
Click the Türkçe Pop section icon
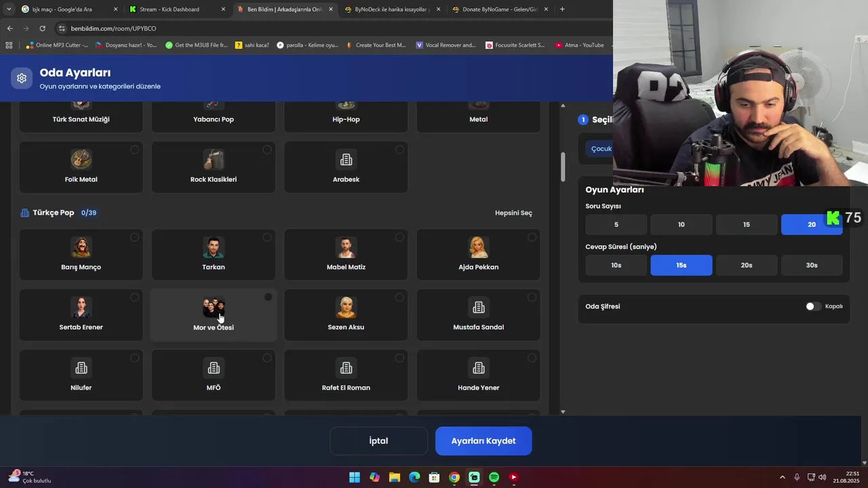[x=25, y=213]
